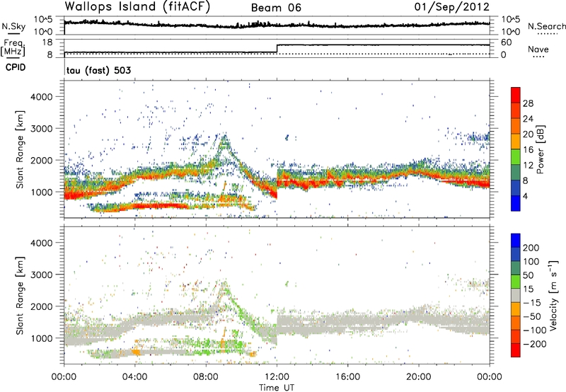Click the "4" power colorbar value
Viewport: 566px width, 392px height.
[525, 196]
